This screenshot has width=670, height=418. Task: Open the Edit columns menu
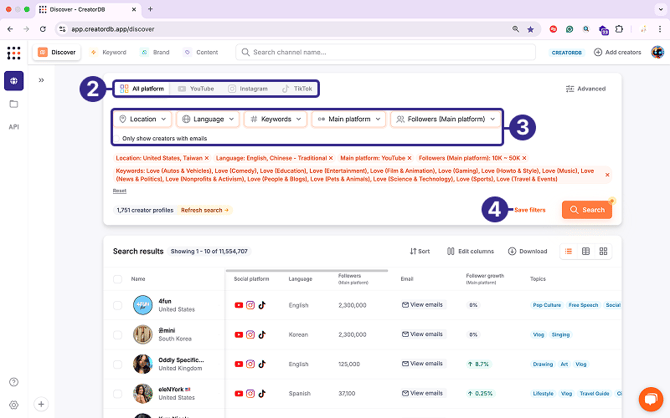[470, 251]
